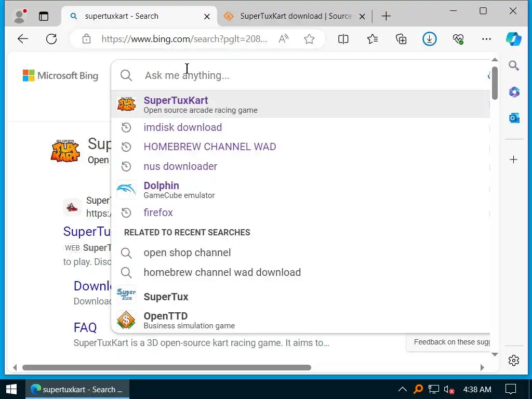Open Collections icon
This screenshot has height=399, width=532.
[401, 39]
